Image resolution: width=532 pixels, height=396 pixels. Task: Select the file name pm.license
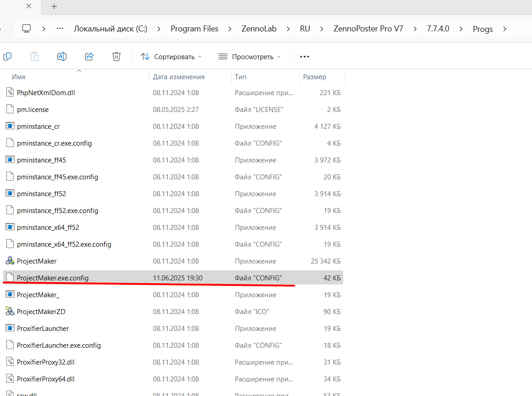(33, 110)
